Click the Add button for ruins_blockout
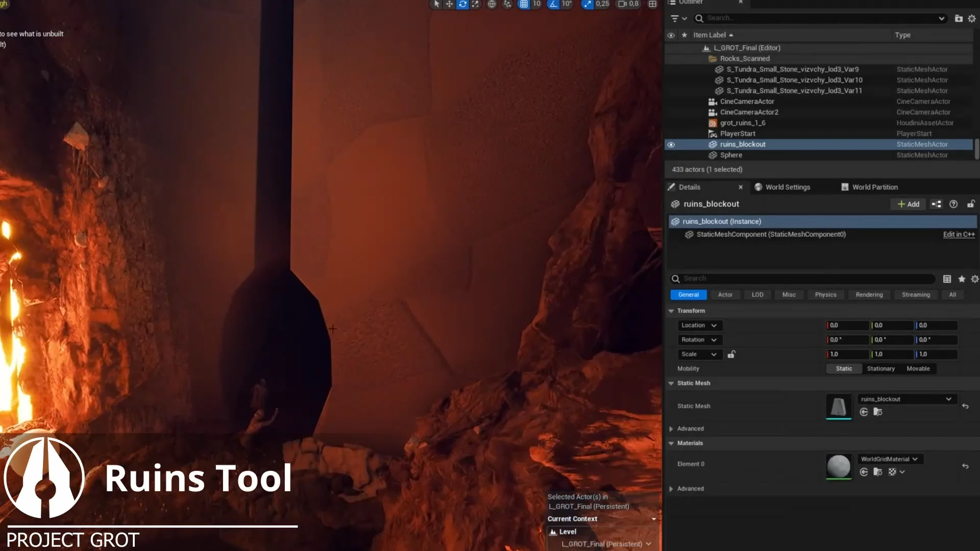The image size is (980, 551). tap(908, 204)
